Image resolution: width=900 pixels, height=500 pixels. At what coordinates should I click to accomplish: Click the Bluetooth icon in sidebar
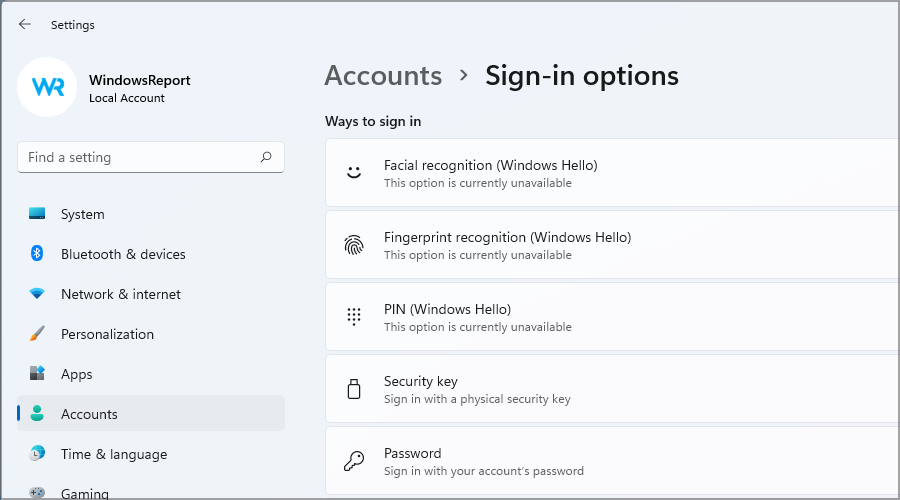coord(37,253)
